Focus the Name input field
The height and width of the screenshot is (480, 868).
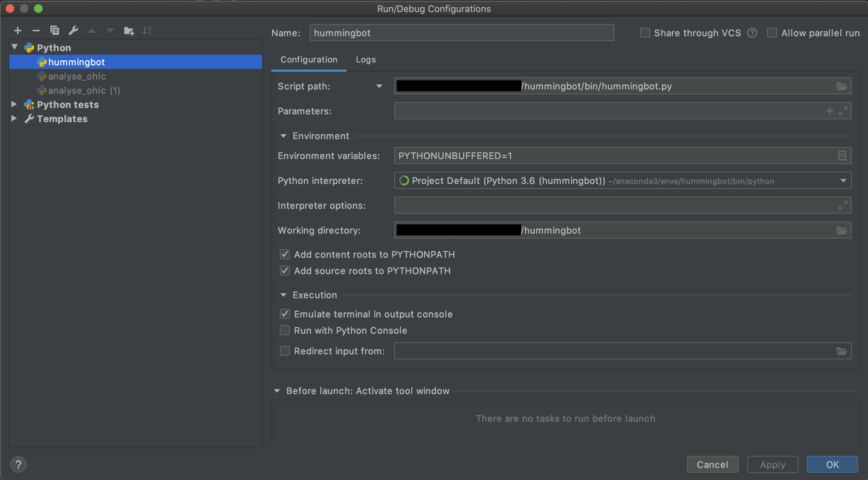coord(462,33)
